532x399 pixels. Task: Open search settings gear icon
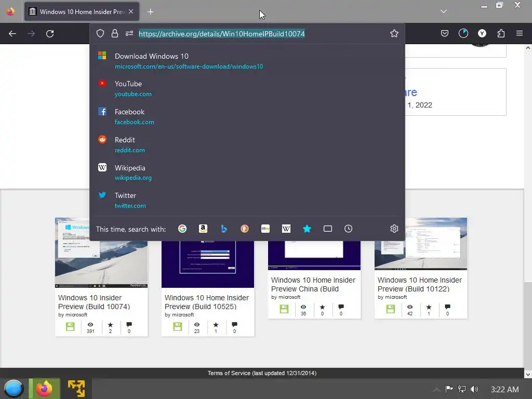click(394, 229)
